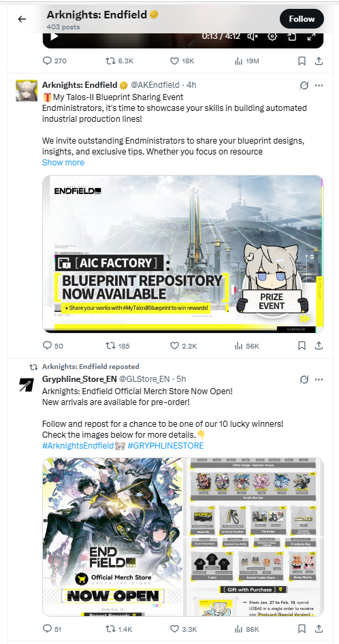Viewport: 339px width, 644px height.
Task: Share the Blueprint Sharing Event post
Action: [319, 346]
